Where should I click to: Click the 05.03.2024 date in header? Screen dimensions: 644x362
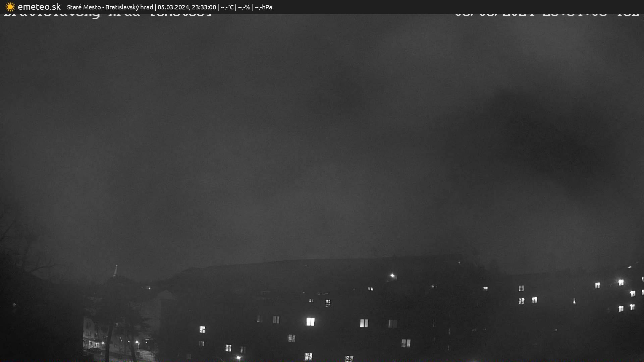[173, 7]
